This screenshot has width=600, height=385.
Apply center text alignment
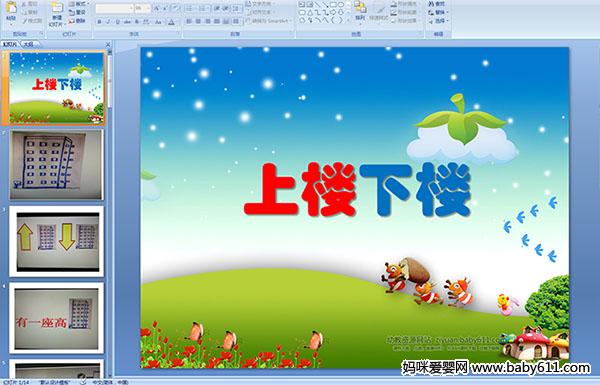[198, 21]
